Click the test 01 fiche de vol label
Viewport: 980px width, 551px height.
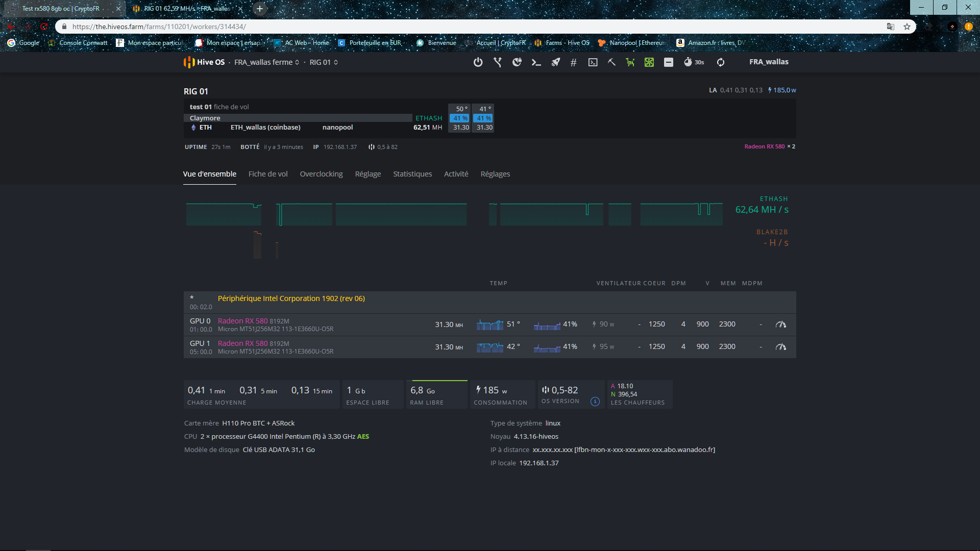point(219,107)
